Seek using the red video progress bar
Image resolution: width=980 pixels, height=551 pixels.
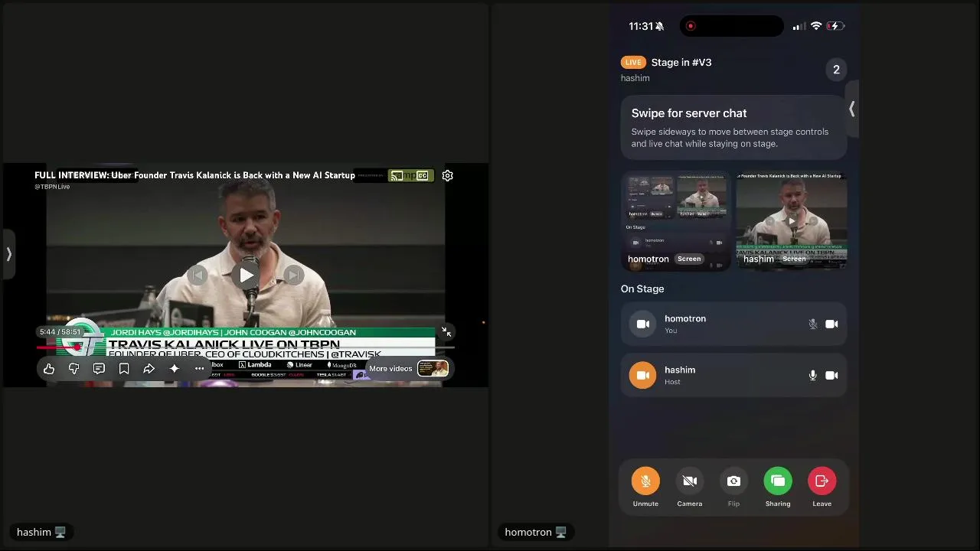coord(245,347)
